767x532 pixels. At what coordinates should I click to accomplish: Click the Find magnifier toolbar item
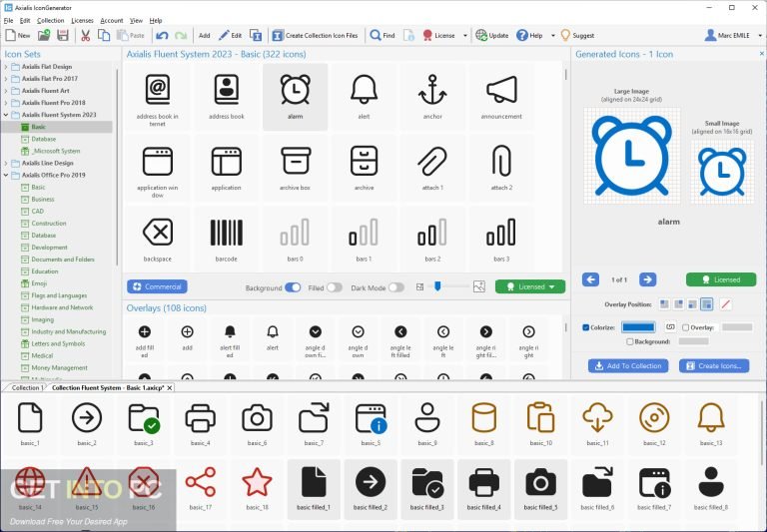pyautogui.click(x=383, y=35)
